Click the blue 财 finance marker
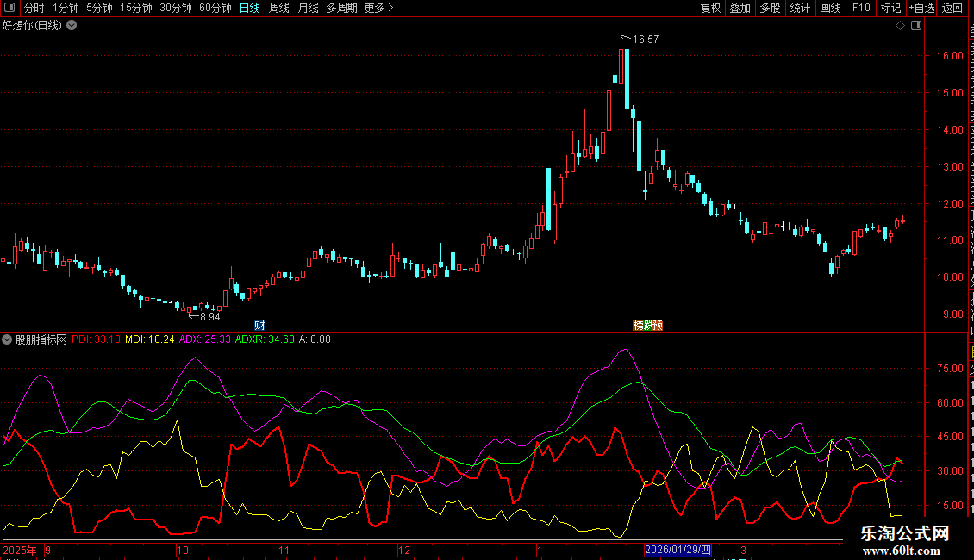Viewport: 974px width, 560px height. point(259,325)
